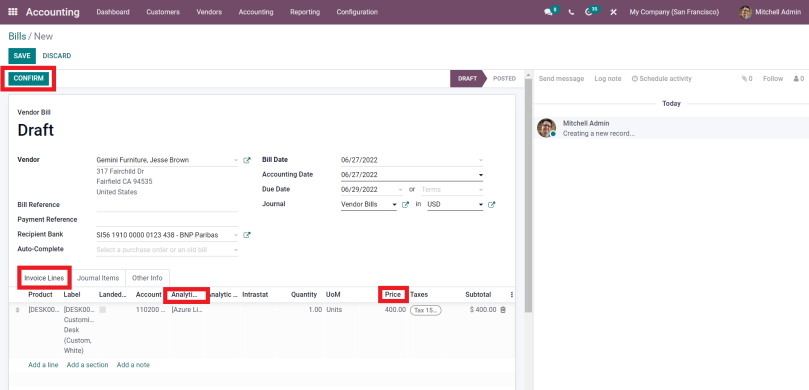Expand the Recipient Bank dropdown
The height and width of the screenshot is (390, 809).
236,235
